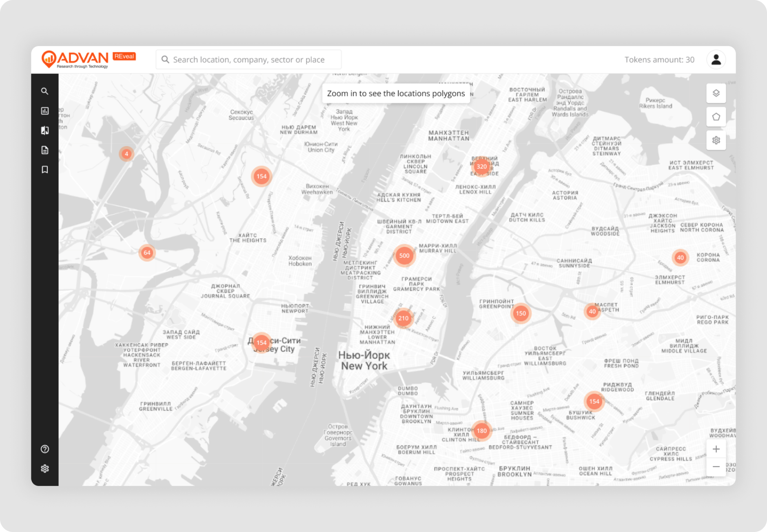Open the map layers control
Viewport: 767px width, 532px height.
(x=716, y=93)
